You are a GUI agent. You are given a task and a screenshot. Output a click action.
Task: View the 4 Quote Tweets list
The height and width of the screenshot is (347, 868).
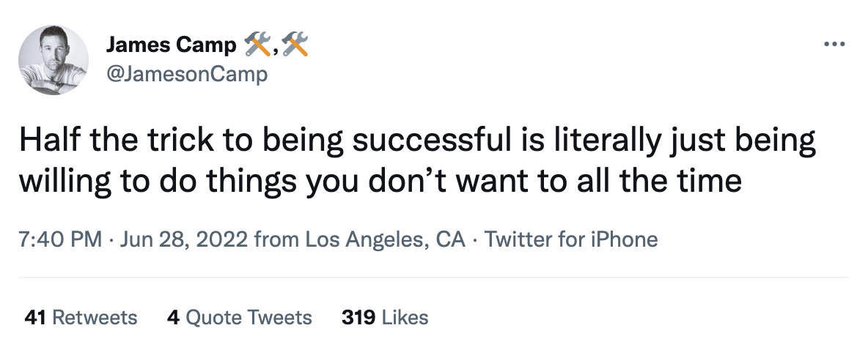pyautogui.click(x=240, y=317)
